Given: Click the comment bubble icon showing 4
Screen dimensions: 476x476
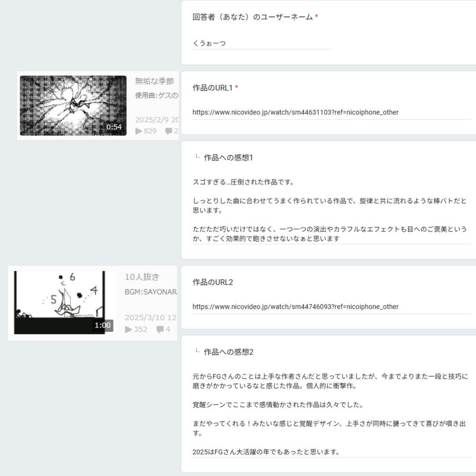Looking at the screenshot, I should (161, 329).
